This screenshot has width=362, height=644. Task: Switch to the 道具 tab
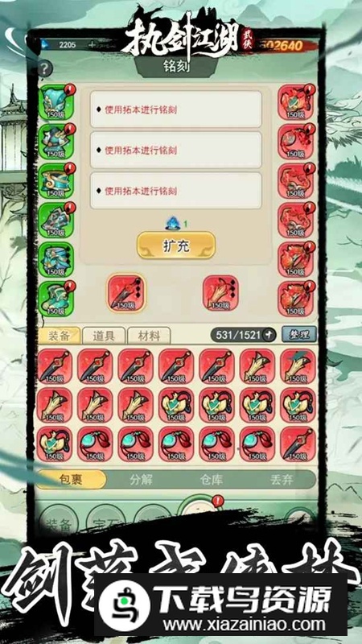click(x=104, y=336)
